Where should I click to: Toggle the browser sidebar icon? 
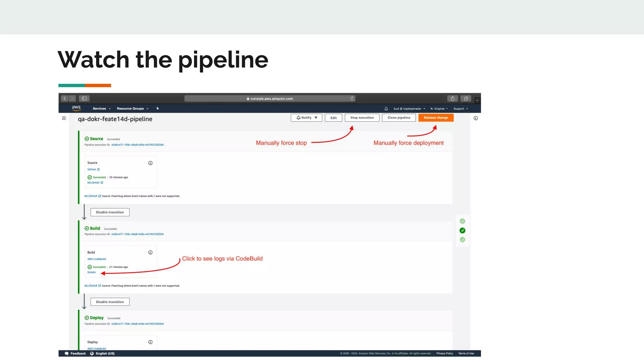[84, 99]
